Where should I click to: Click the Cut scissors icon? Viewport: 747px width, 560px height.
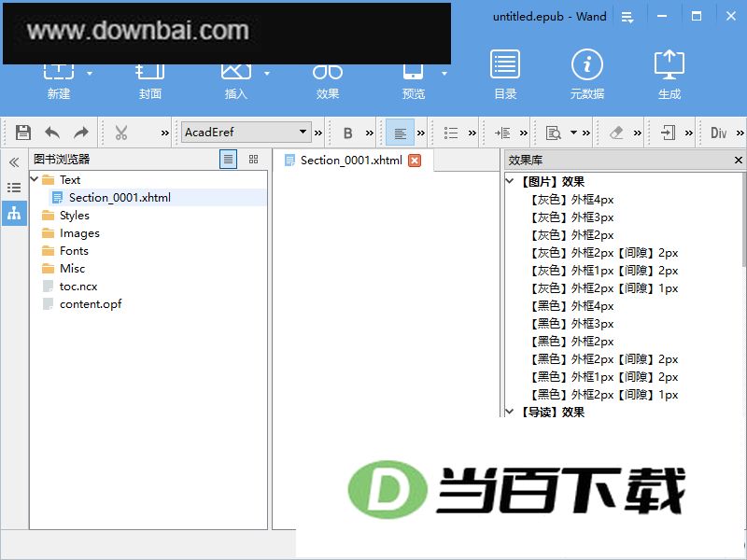[121, 133]
